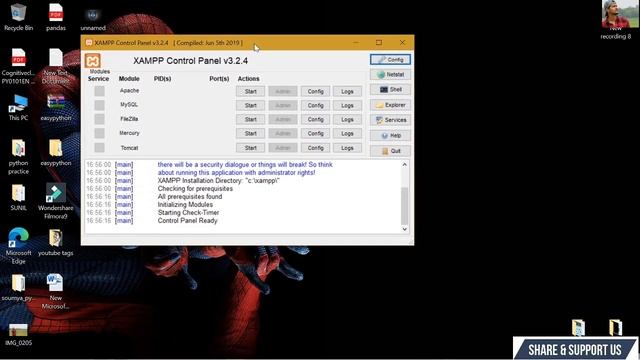Image resolution: width=640 pixels, height=360 pixels.
Task: Open Config for FileZilla
Action: (315, 120)
